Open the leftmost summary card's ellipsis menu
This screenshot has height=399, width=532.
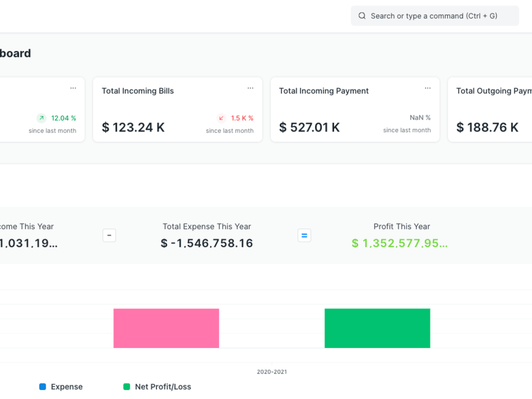(x=73, y=88)
